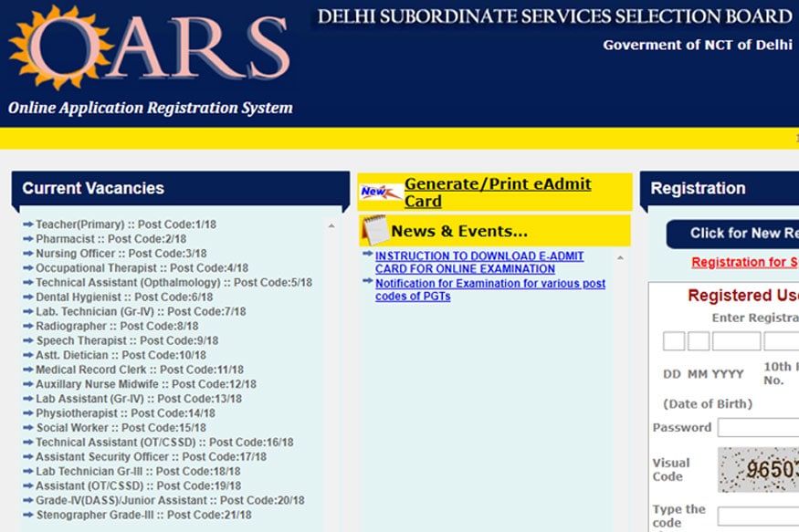Click the Visual Code captcha image

pos(758,469)
